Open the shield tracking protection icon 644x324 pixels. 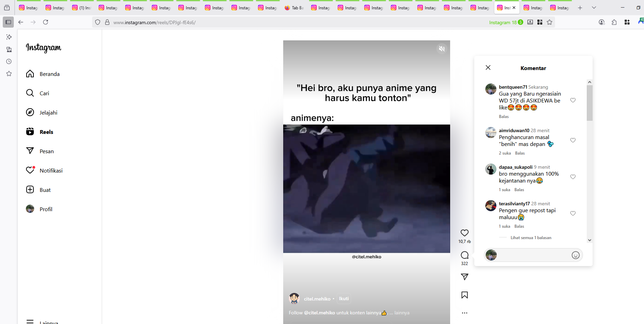pyautogui.click(x=98, y=22)
